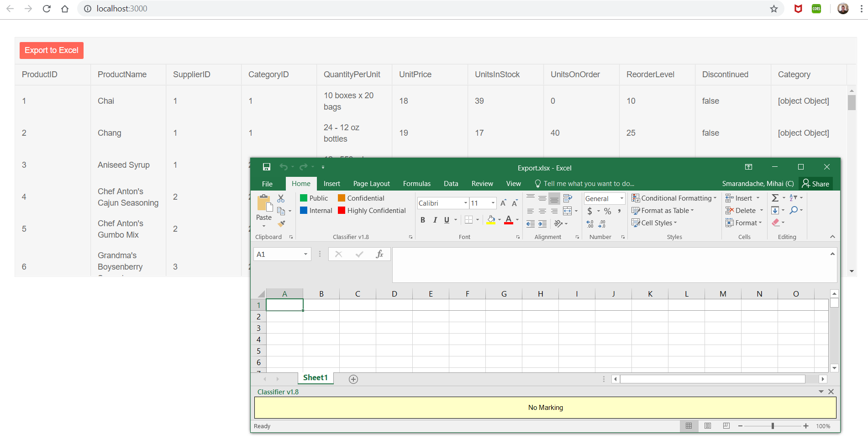
Task: Click the AutoSum sigma icon
Action: 775,198
